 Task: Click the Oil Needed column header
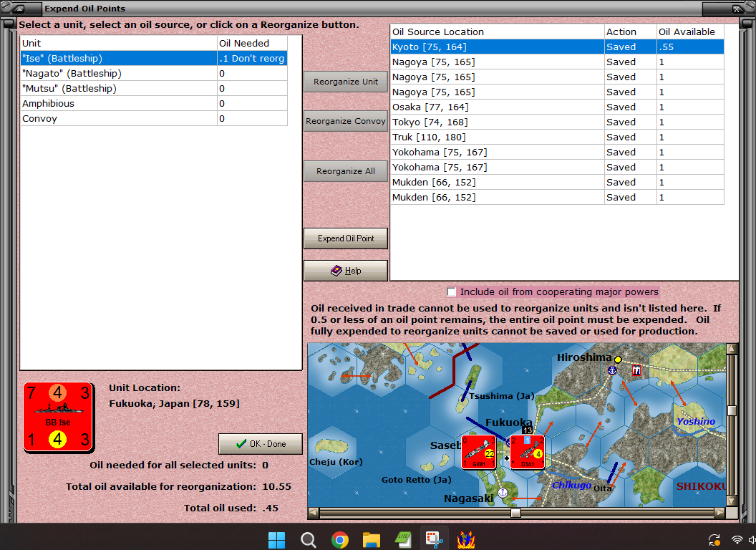pyautogui.click(x=252, y=43)
